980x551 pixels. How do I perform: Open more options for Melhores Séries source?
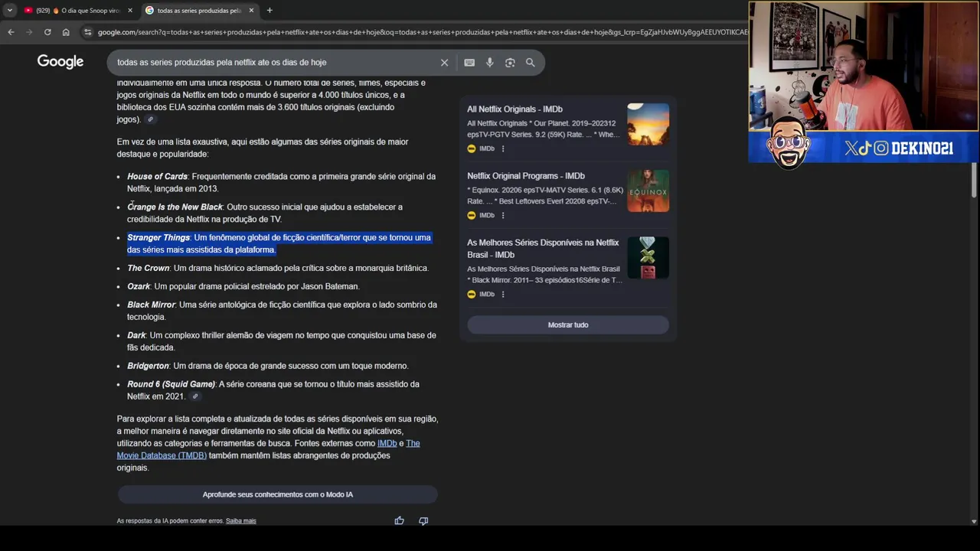tap(503, 294)
